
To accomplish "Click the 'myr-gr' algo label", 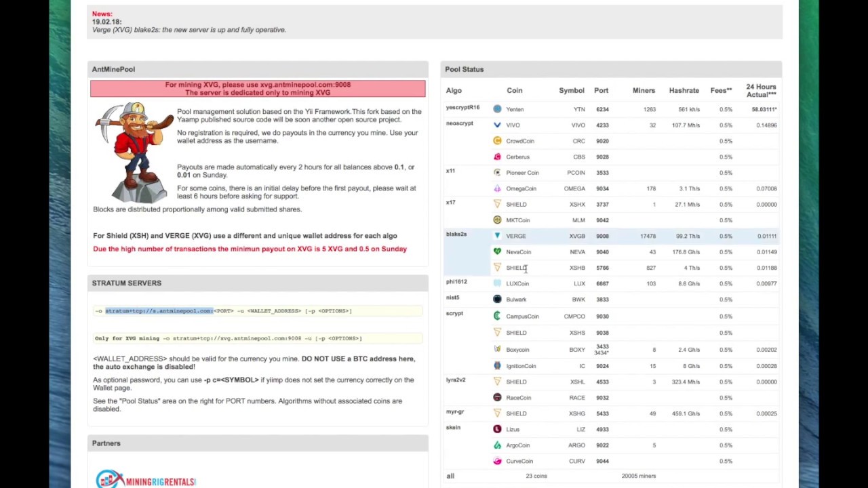I will [455, 412].
